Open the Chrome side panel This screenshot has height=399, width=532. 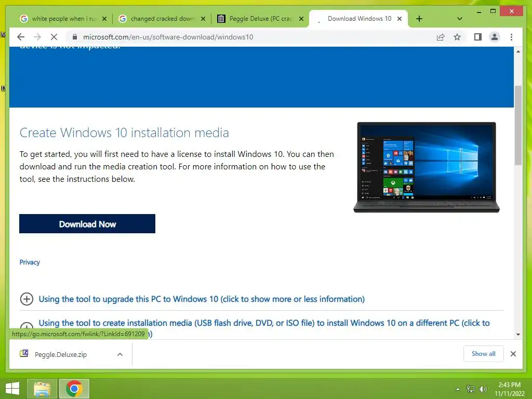click(478, 37)
